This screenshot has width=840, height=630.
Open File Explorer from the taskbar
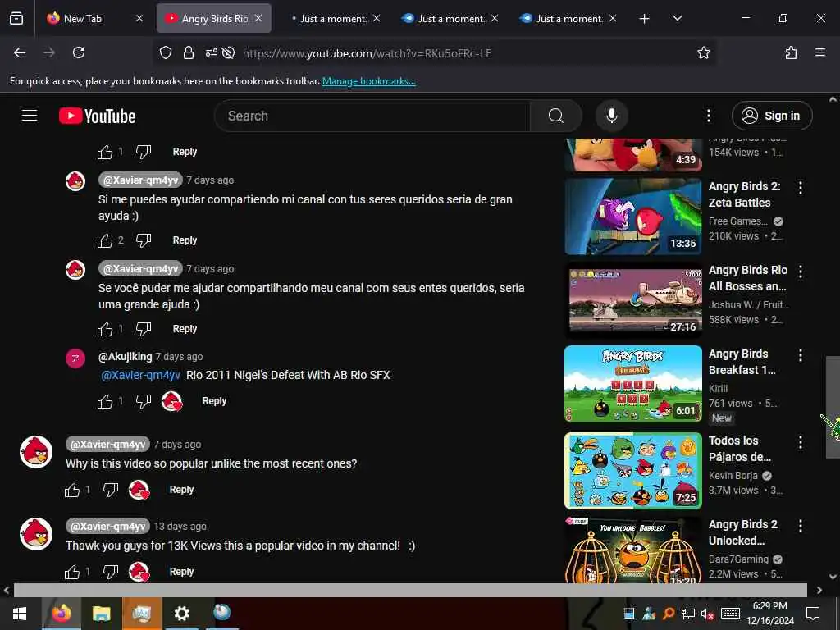[101, 614]
